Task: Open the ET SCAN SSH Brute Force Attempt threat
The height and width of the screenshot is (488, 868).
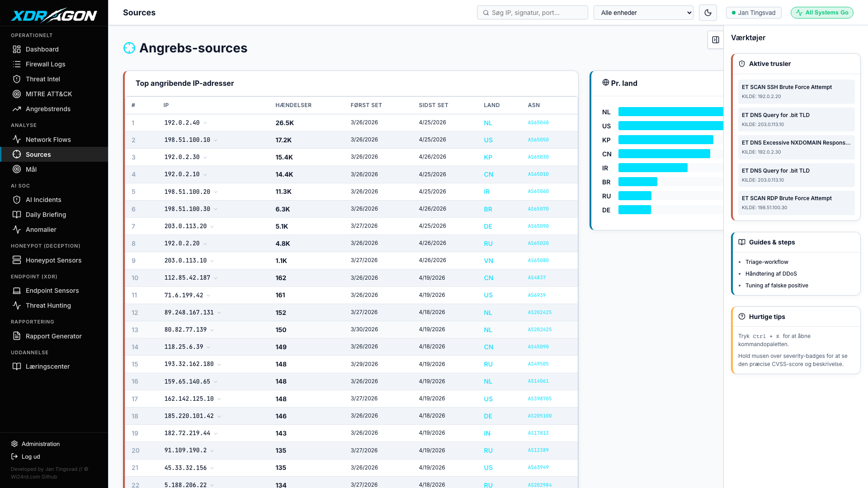Action: pos(797,92)
